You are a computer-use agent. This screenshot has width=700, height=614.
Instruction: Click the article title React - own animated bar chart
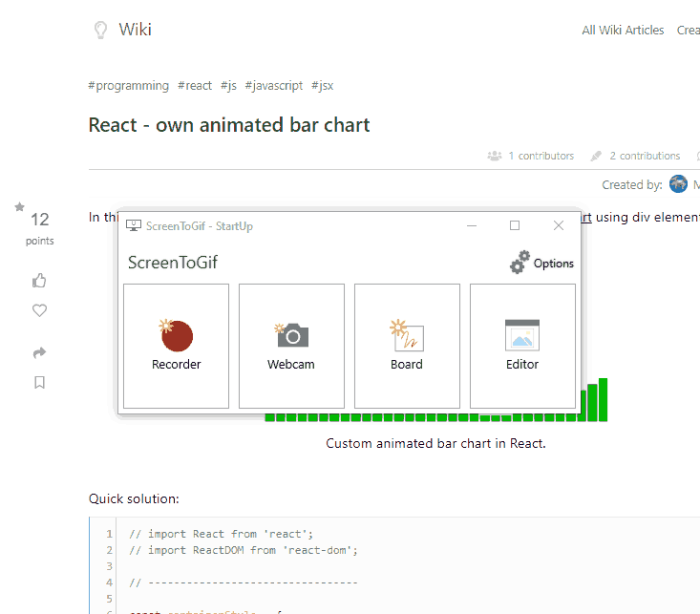(229, 125)
